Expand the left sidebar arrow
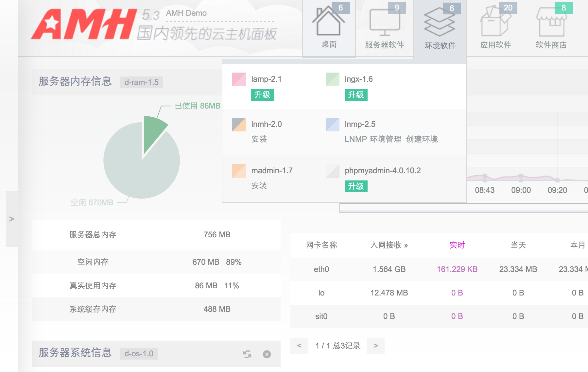This screenshot has width=588, height=372. 12,219
